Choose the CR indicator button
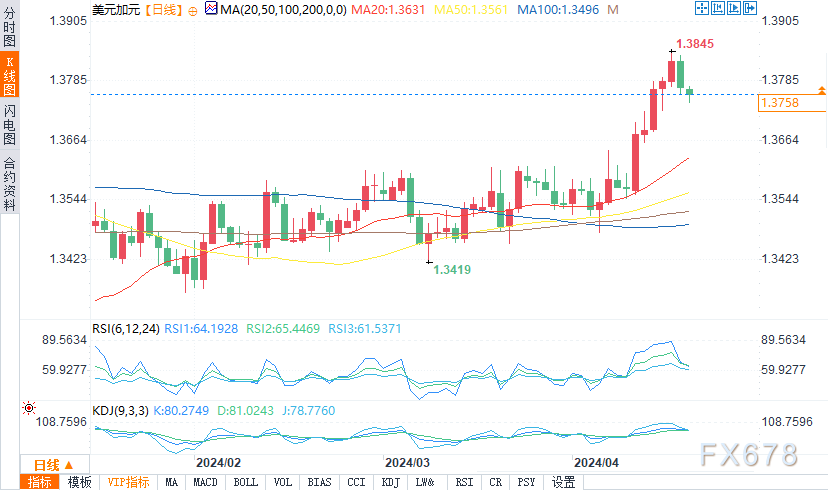This screenshot has height=490, width=828. [495, 482]
